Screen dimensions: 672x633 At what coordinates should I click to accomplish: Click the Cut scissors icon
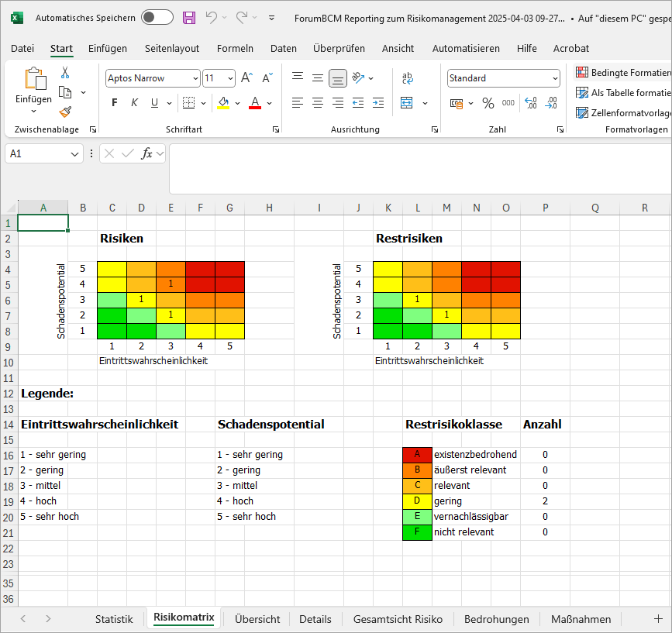(x=65, y=73)
